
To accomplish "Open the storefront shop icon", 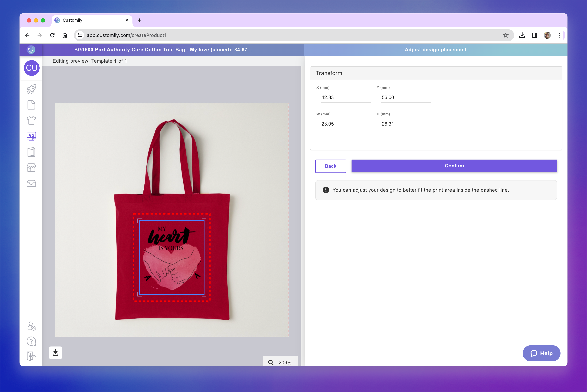I will click(x=31, y=168).
